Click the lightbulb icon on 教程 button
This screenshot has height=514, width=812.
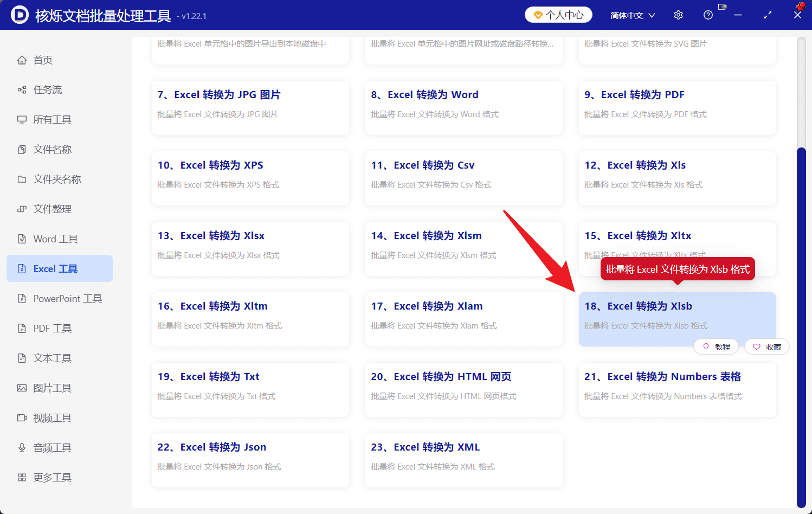pos(706,347)
